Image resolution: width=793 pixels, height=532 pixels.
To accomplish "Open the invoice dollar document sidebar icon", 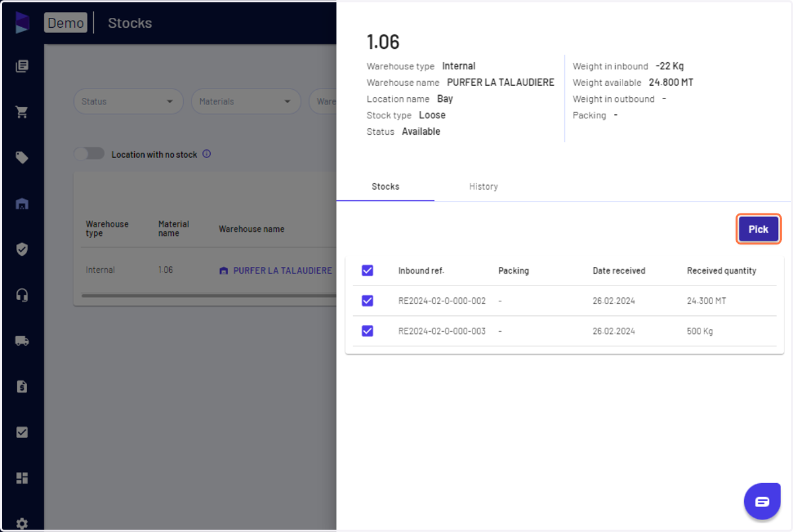I will point(22,387).
